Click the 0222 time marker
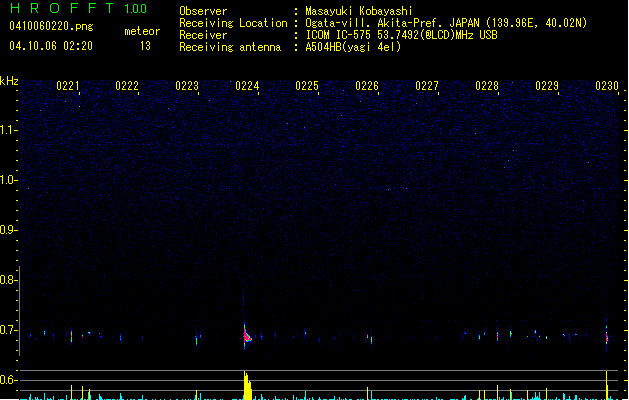The height and width of the screenshot is (400, 629). [x=127, y=86]
